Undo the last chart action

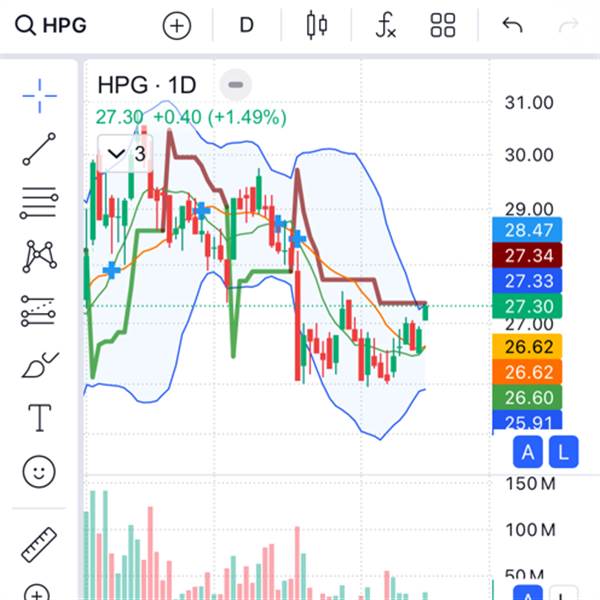[x=512, y=26]
